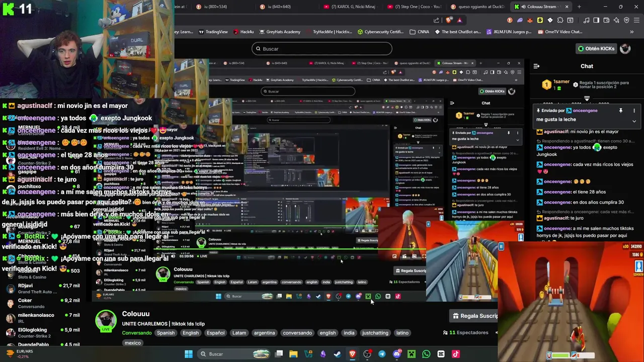Open the Windows Start menu on the taskbar
Image resolution: width=644 pixels, height=362 pixels.
coord(188,354)
